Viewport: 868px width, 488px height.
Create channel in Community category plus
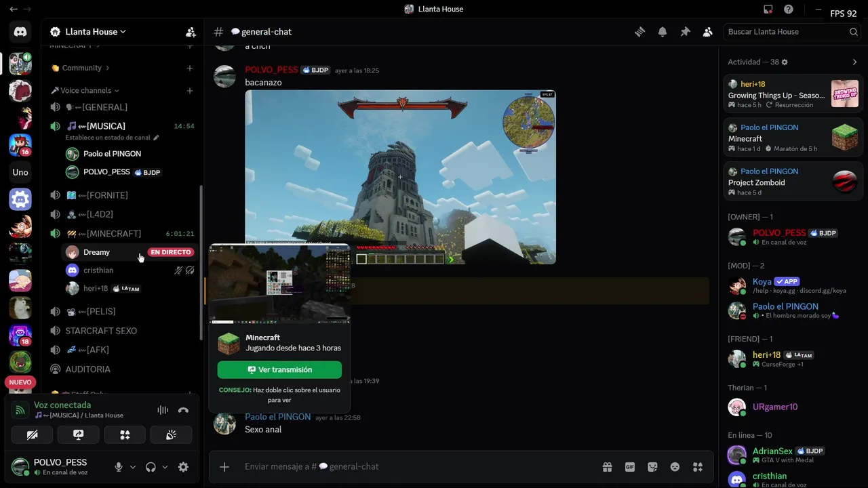point(190,68)
